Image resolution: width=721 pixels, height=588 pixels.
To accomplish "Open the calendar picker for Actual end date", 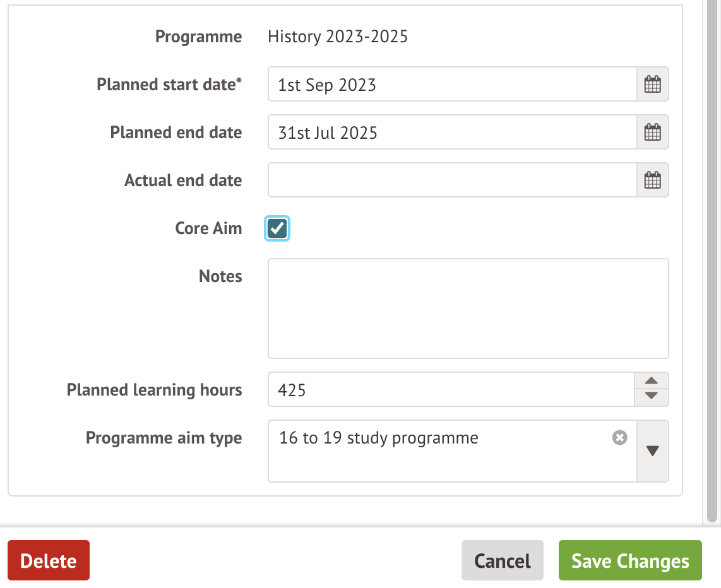I will click(652, 180).
